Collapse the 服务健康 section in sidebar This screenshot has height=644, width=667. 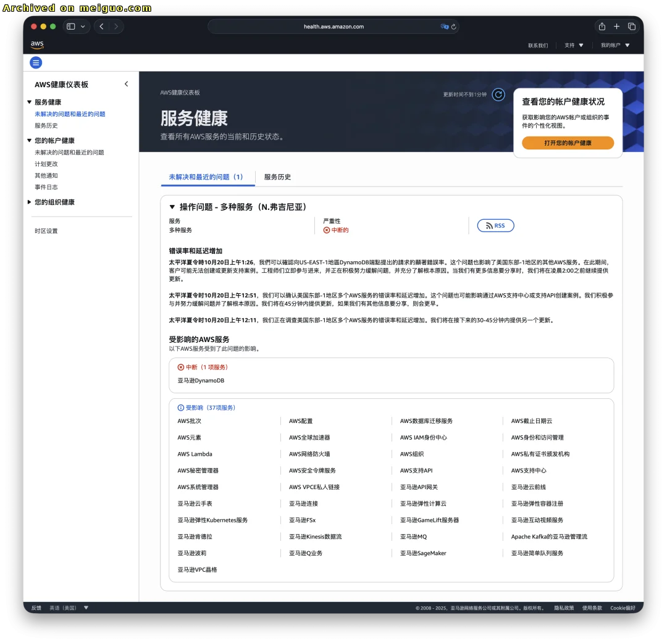[x=29, y=102]
